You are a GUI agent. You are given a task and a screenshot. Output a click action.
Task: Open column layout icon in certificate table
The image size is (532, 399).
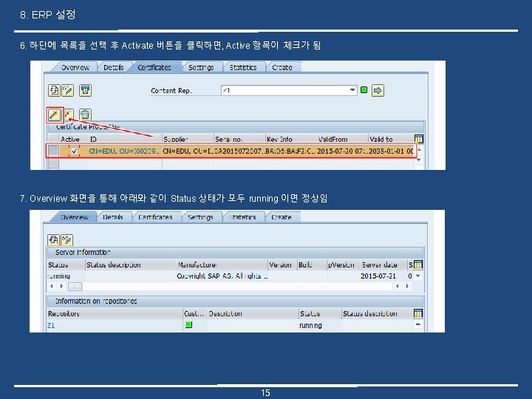coord(419,139)
